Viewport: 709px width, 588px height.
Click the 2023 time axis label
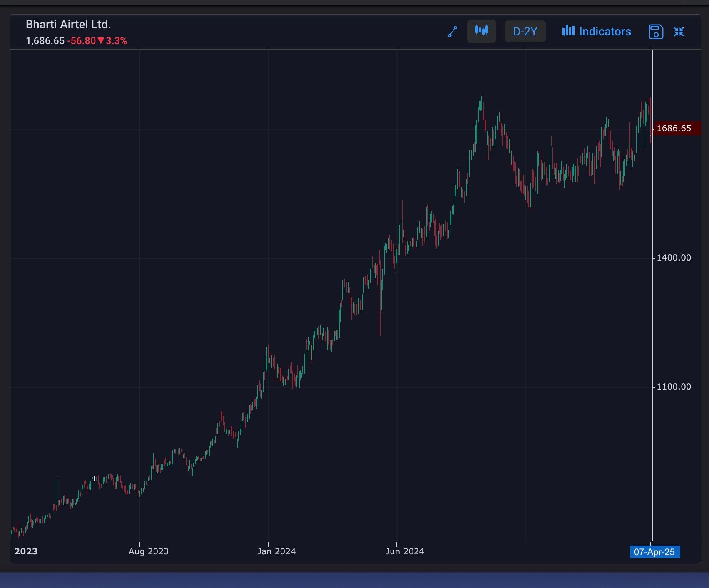[26, 551]
